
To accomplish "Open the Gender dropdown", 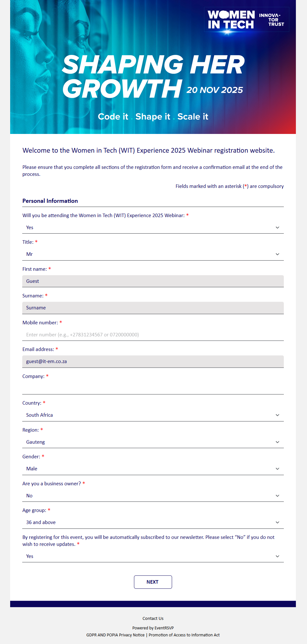I will pyautogui.click(x=153, y=469).
